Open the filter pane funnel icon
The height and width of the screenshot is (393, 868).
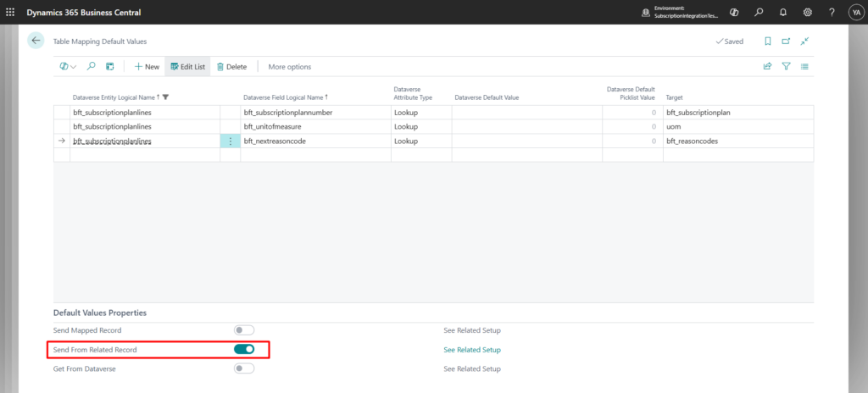pyautogui.click(x=786, y=66)
